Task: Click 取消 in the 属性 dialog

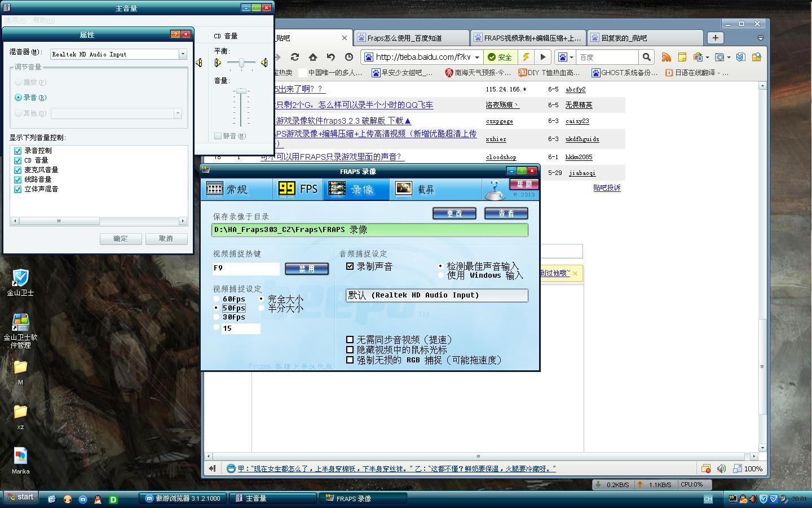Action: [166, 239]
